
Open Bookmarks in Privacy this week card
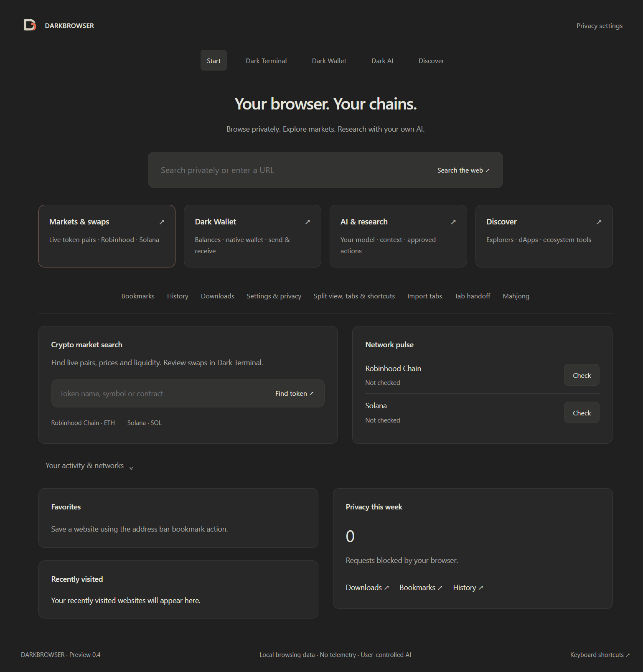[421, 588]
